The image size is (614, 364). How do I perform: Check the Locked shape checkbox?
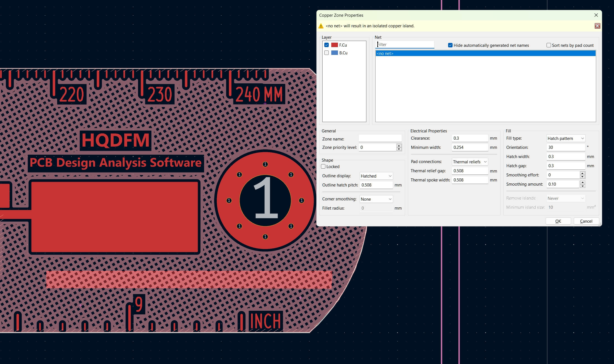point(323,166)
